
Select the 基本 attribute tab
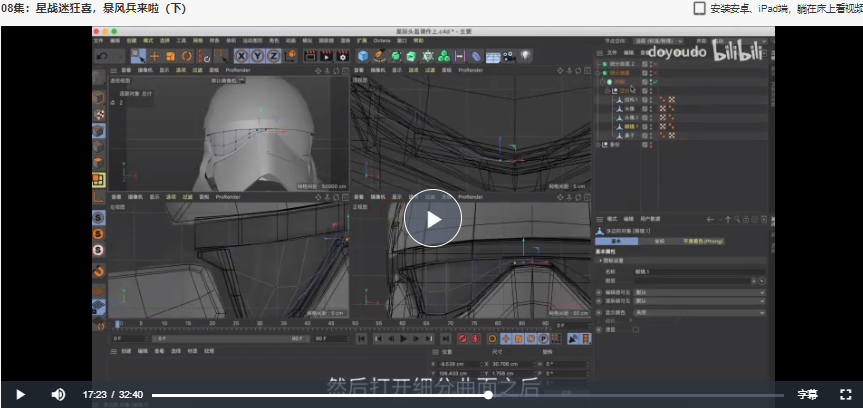[x=616, y=241]
